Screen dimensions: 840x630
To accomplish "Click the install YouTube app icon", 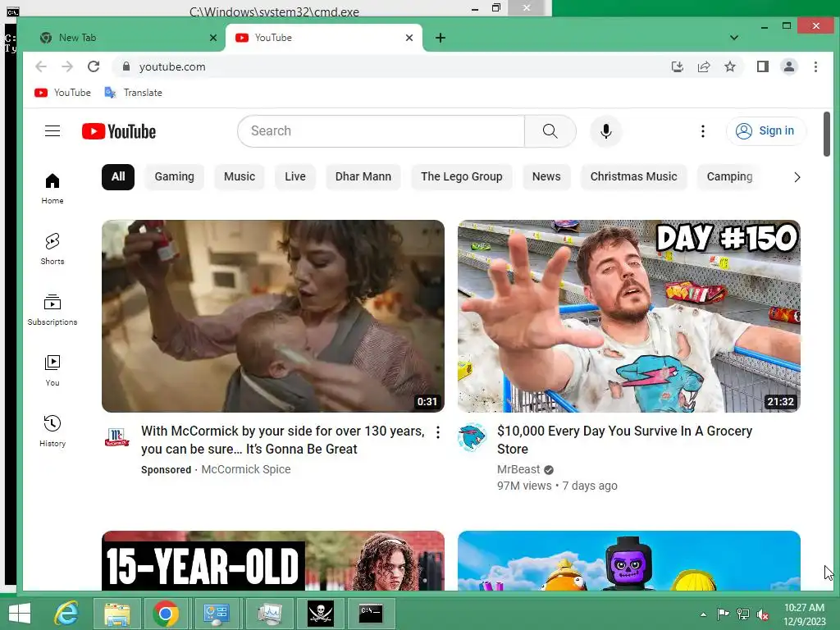I will pos(677,66).
